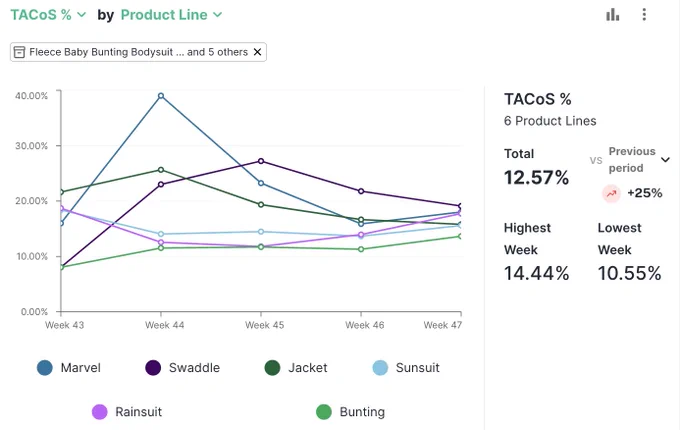The image size is (680, 430).
Task: Click the 10.00% y-axis label
Action: [x=32, y=256]
